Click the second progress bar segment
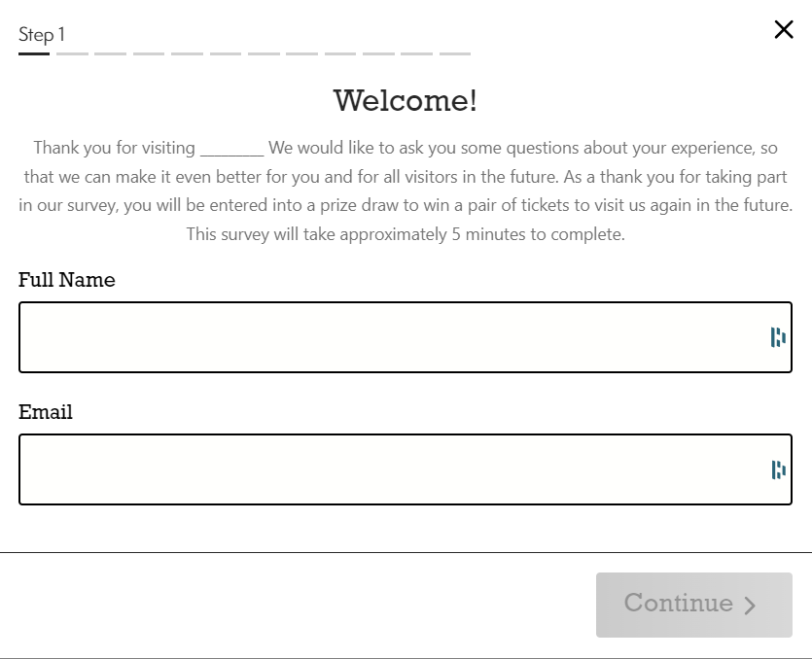Image resolution: width=812 pixels, height=659 pixels. click(73, 52)
